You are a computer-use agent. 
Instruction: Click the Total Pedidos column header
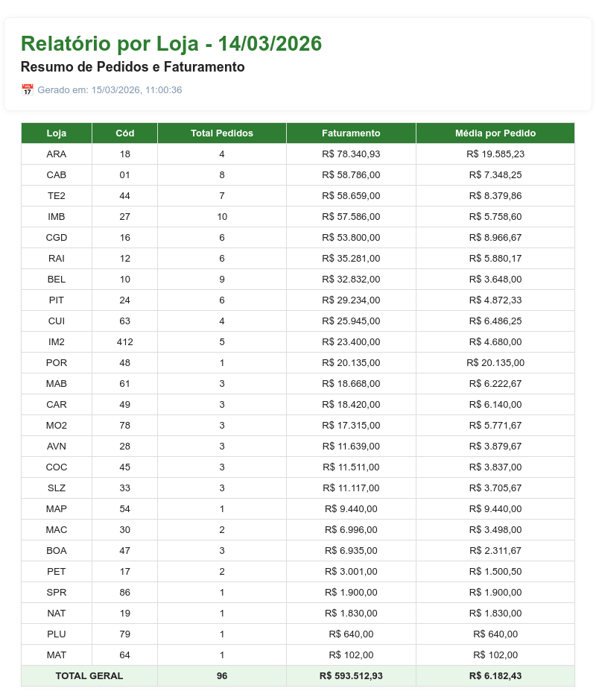click(222, 133)
